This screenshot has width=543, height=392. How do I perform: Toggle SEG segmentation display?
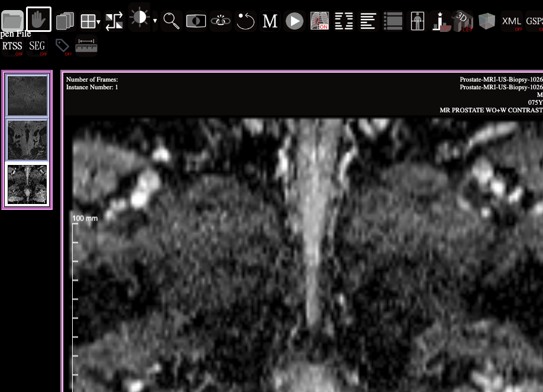click(37, 46)
